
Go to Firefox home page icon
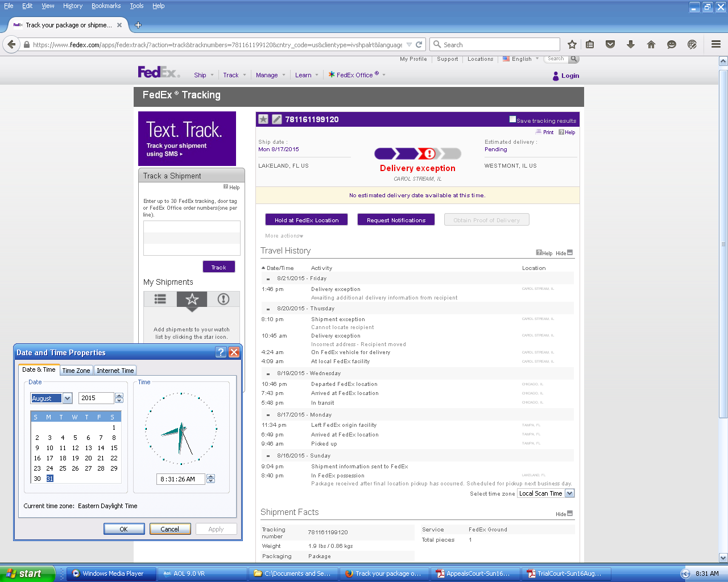click(651, 44)
